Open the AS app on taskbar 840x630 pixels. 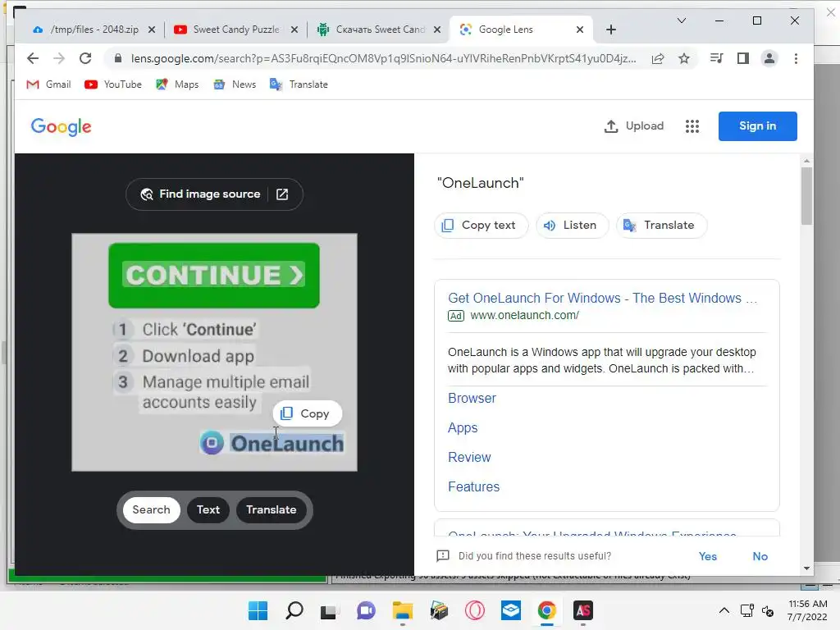pos(583,610)
